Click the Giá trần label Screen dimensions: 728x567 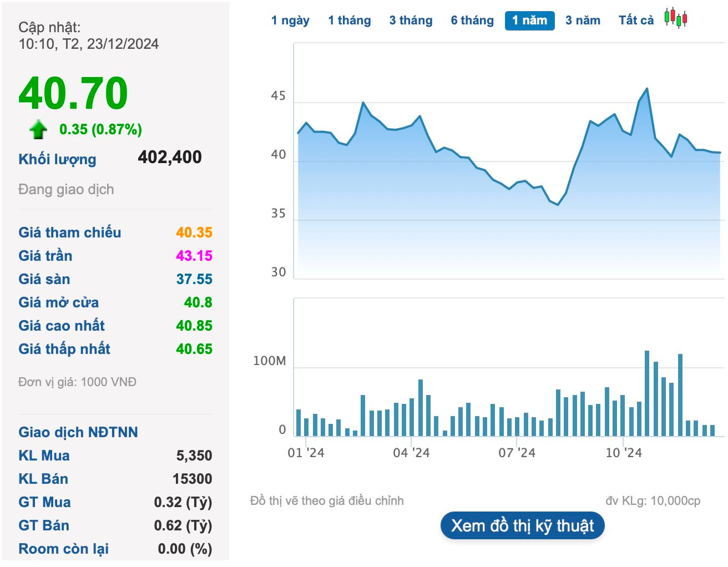[46, 256]
